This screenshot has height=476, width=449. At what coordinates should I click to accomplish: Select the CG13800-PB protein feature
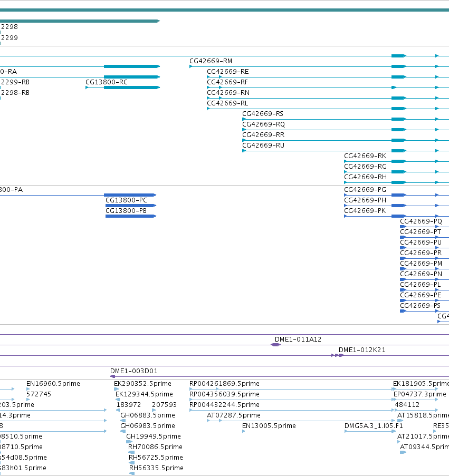126,211
